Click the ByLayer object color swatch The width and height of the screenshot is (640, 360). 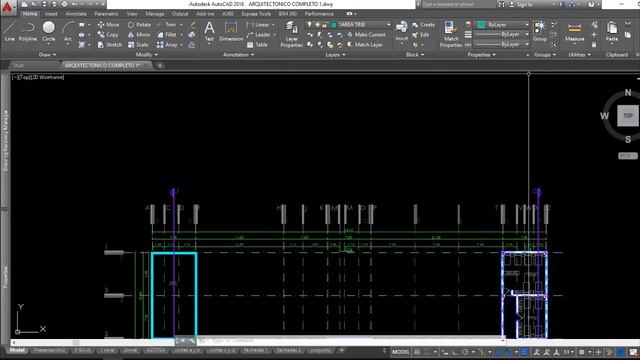coord(481,25)
